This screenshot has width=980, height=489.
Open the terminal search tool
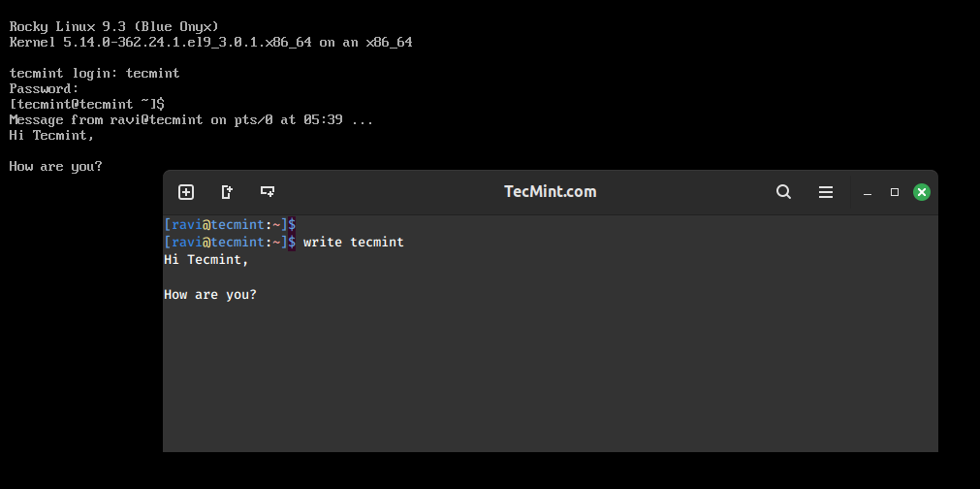point(784,192)
